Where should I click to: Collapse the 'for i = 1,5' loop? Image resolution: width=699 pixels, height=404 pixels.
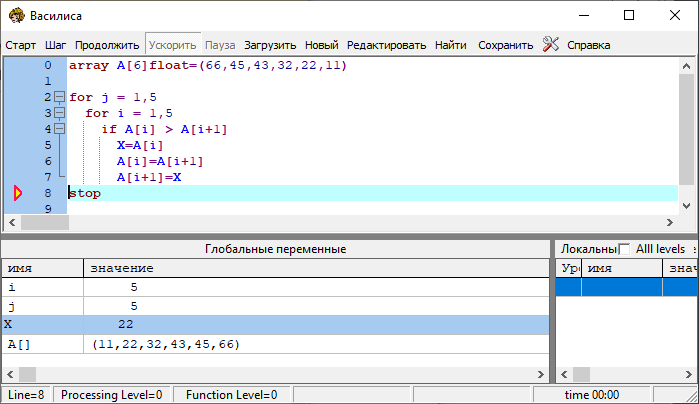[x=59, y=113]
